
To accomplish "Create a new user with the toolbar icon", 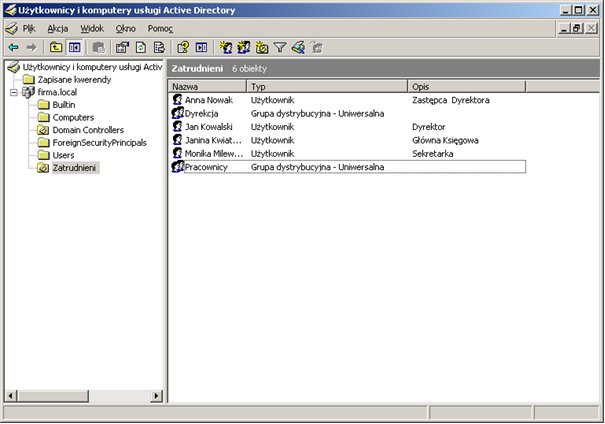I will click(x=226, y=47).
